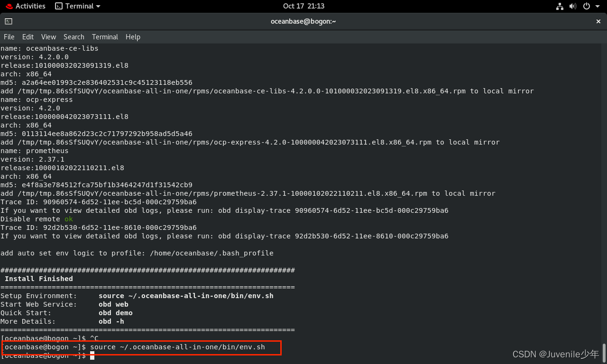Close the oceanbase@bogon terminal window
607x364 pixels.
[598, 21]
